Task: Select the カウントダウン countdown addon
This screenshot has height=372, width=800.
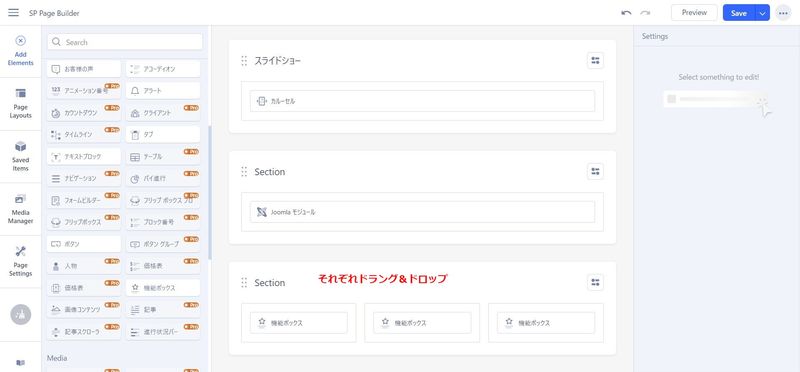Action: click(84, 112)
